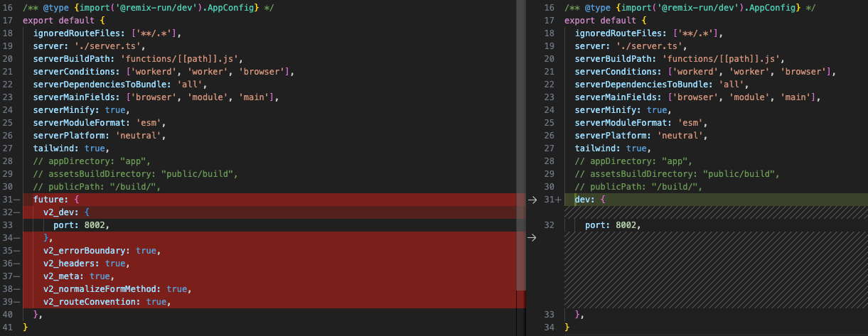Image resolution: width=868 pixels, height=336 pixels.
Task: Click the revert arrow beside the 'dev: {' line
Action: 532,200
